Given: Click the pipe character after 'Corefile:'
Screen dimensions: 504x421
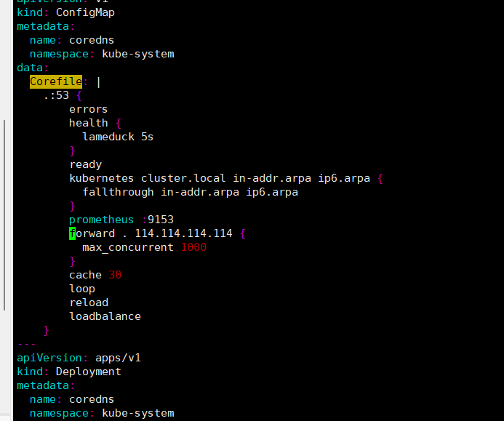Looking at the screenshot, I should click(x=98, y=82).
